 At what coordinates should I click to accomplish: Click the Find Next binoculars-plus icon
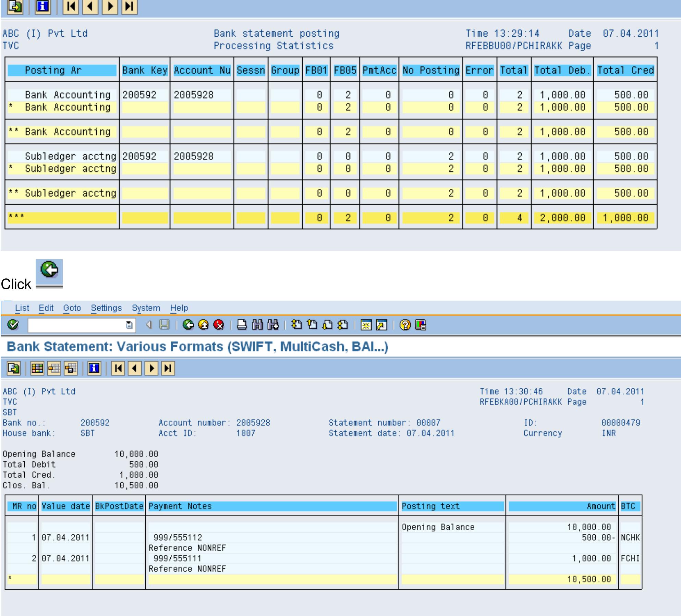tap(273, 325)
